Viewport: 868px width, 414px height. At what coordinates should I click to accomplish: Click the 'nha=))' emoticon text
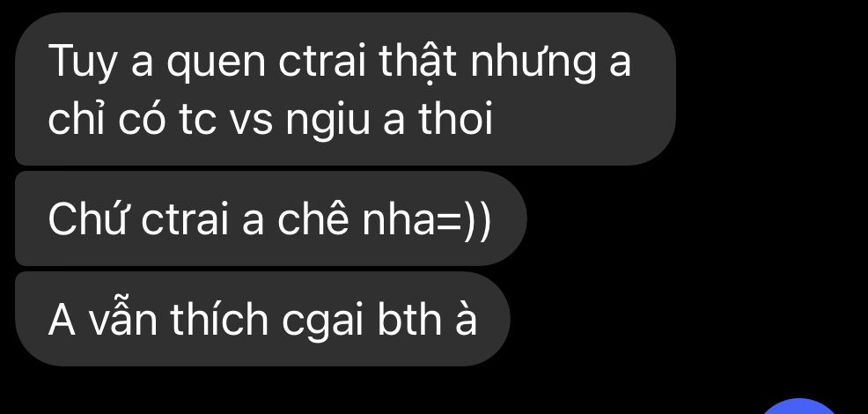pos(426,219)
